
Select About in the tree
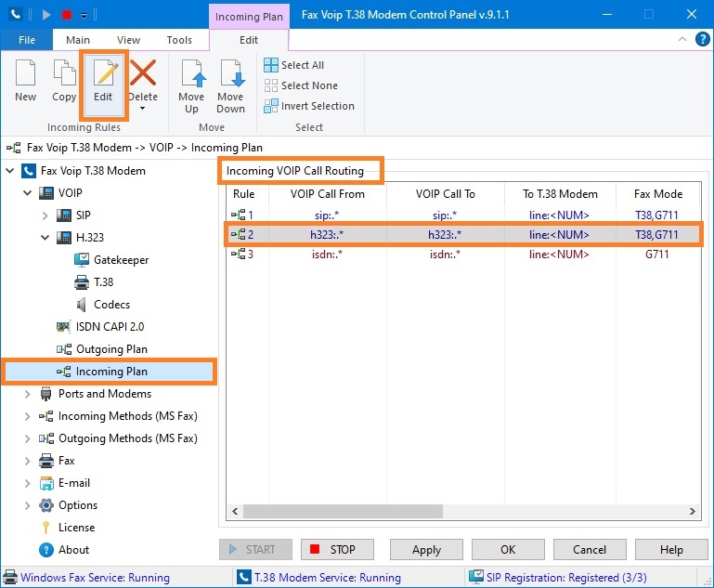pos(73,550)
